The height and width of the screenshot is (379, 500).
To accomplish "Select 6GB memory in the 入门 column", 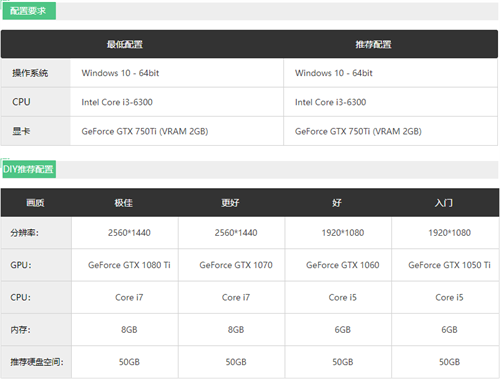I will pyautogui.click(x=449, y=330).
